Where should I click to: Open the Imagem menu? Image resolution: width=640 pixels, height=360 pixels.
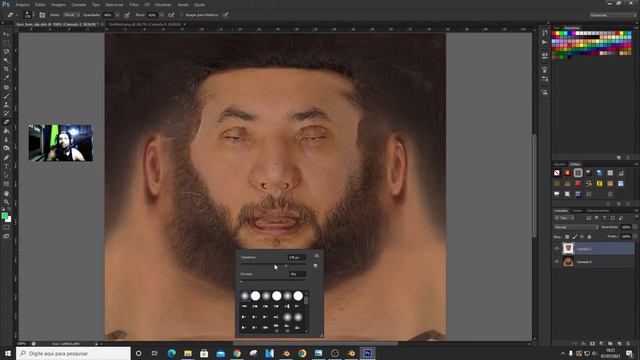pos(58,4)
